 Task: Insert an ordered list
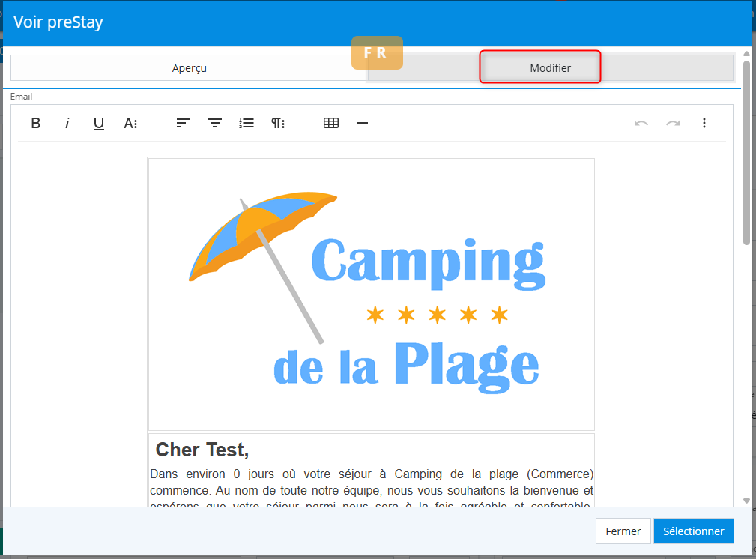point(247,124)
